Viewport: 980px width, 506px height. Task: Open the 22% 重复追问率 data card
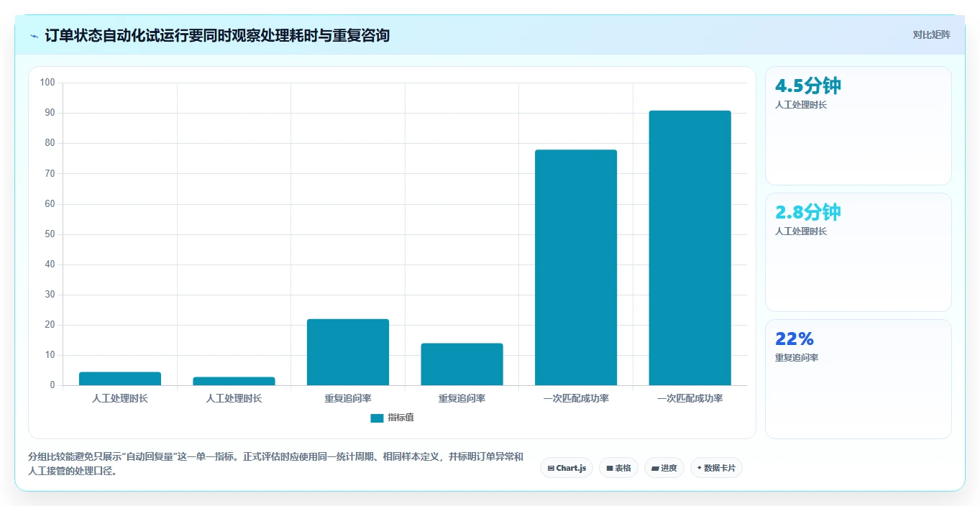858,379
